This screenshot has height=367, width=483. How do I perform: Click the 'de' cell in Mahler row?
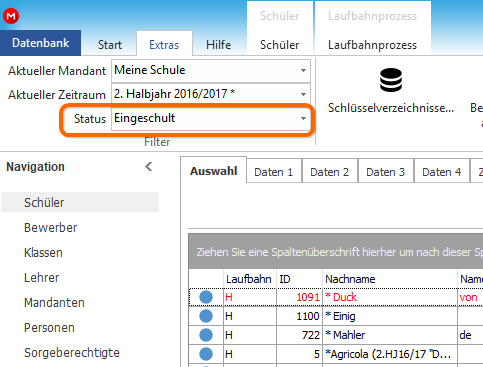tap(470, 335)
